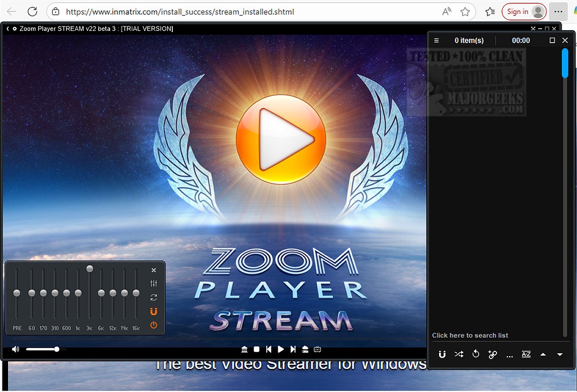Click the 60 Hz band slider knob
Screen dimensions: 577x392
32,293
